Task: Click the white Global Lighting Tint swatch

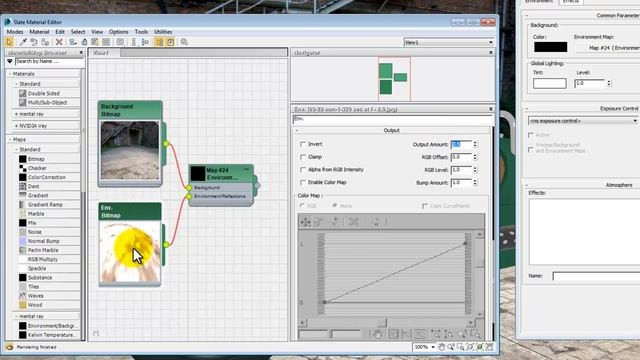Action: (549, 83)
